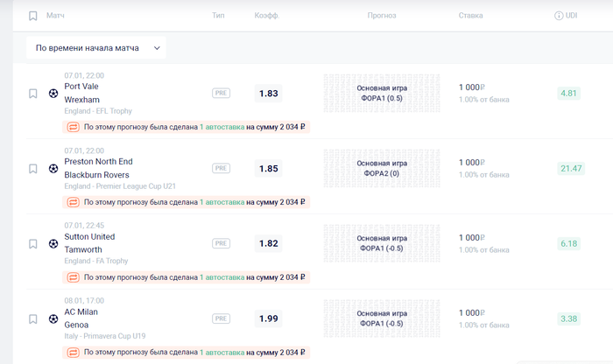Click the 'ФОРА2 (0)' prediction text
The image size is (613, 364).
[382, 173]
